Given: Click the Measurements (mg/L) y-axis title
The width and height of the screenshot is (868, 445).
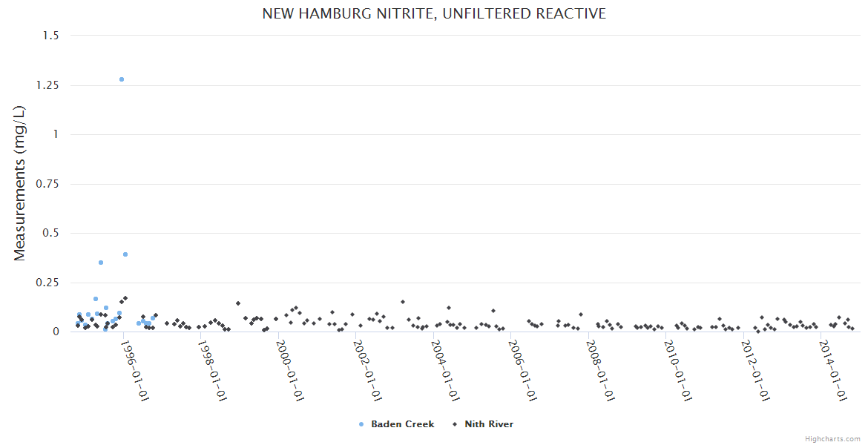Looking at the screenshot, I should point(20,183).
